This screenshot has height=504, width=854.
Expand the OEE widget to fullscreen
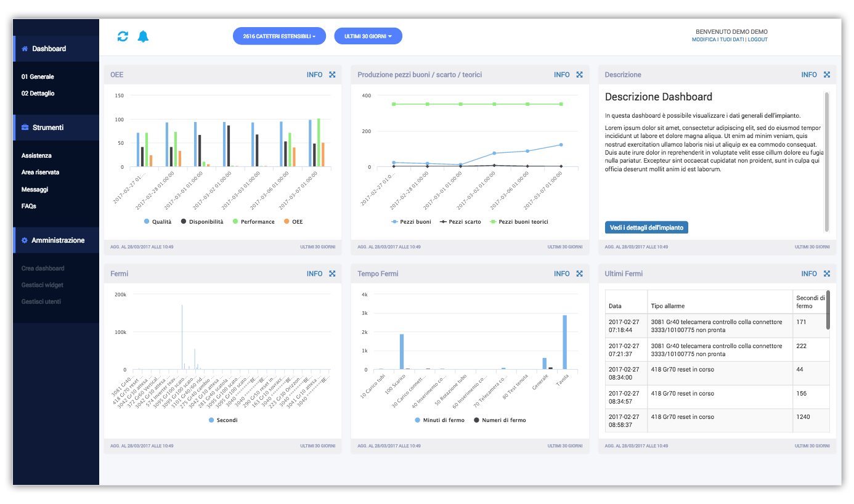pyautogui.click(x=332, y=75)
